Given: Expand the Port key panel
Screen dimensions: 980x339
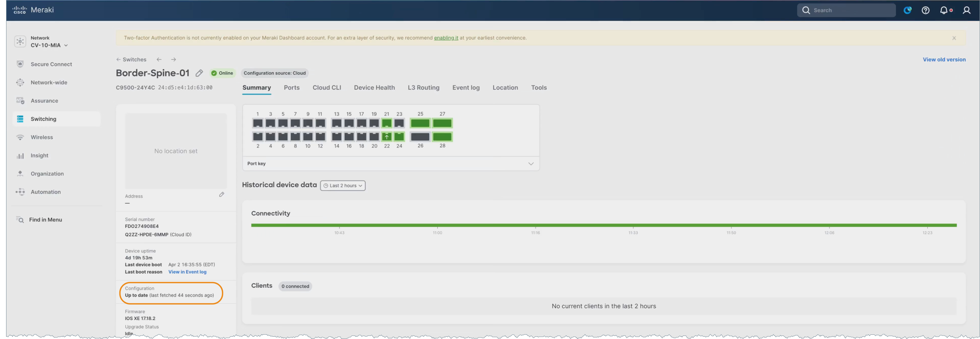Looking at the screenshot, I should (391, 163).
